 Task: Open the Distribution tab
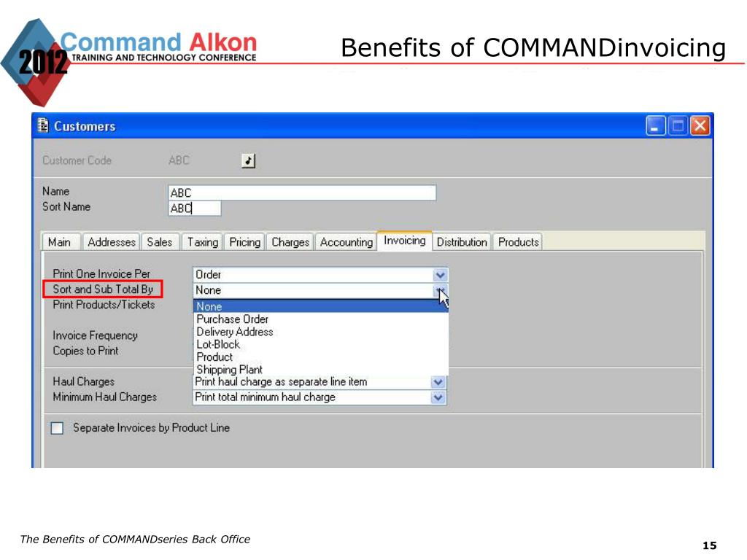click(462, 242)
